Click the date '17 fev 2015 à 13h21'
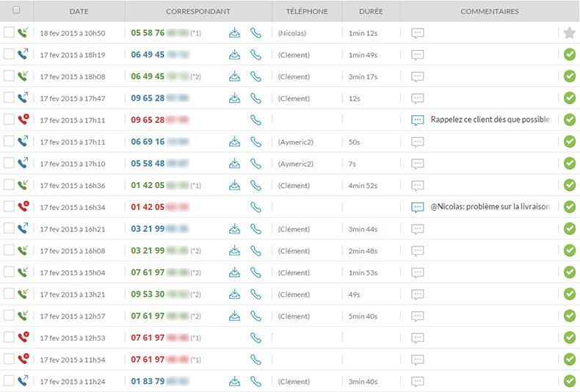 pyautogui.click(x=73, y=295)
